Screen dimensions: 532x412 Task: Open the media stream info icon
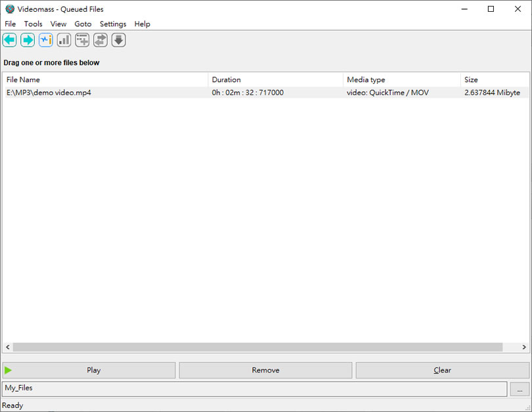tap(46, 40)
